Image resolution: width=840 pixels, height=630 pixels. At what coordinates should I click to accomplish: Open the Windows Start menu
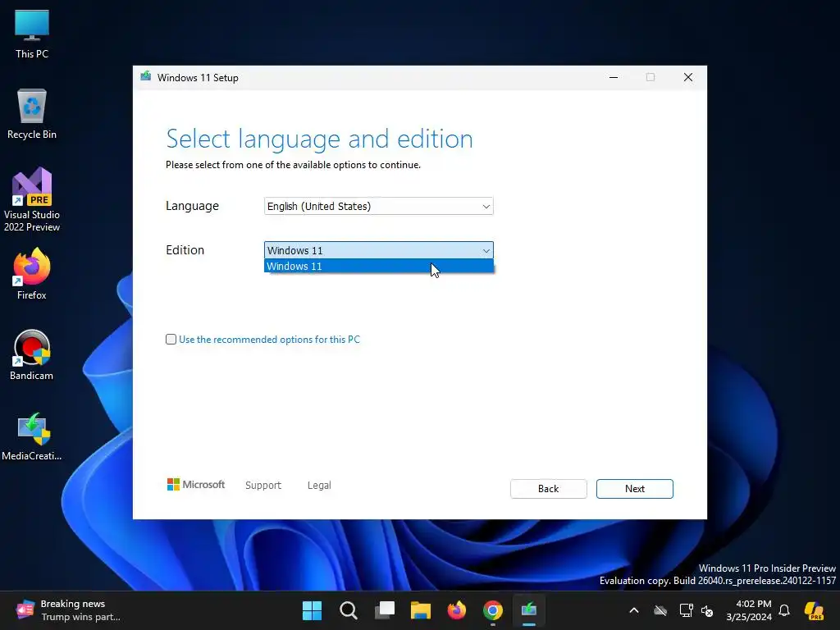(312, 610)
